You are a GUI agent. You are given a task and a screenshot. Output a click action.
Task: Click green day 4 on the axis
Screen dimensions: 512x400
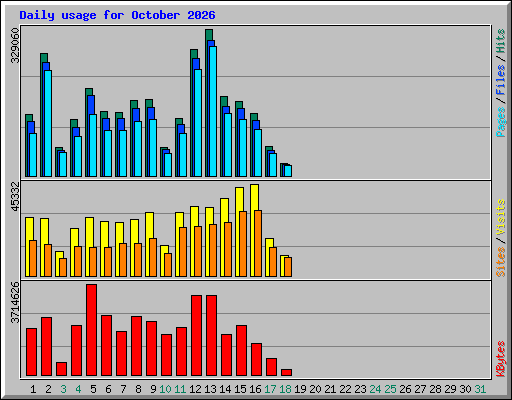[x=78, y=389]
